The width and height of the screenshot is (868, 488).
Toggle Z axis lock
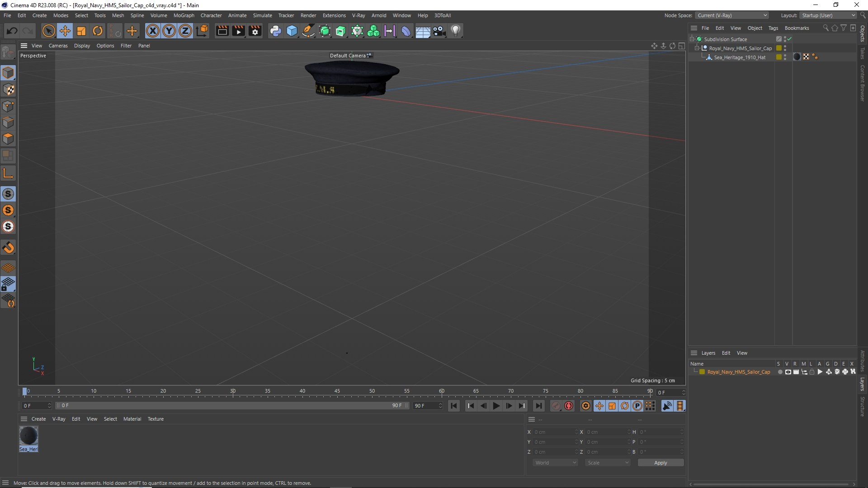185,31
